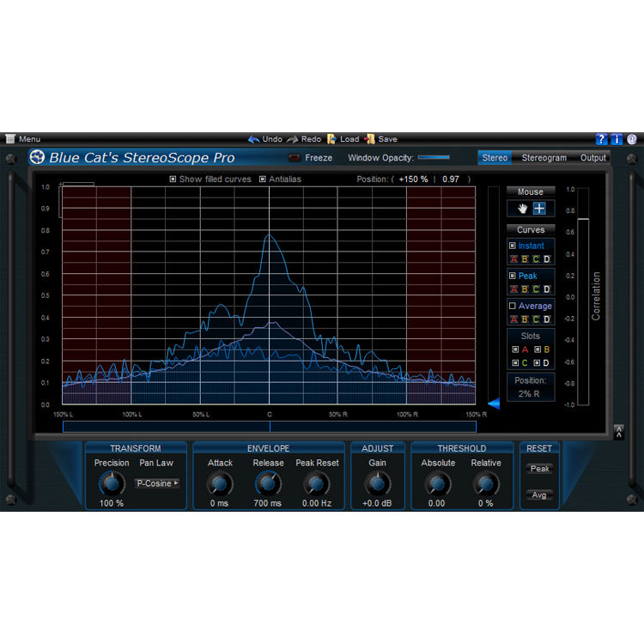The height and width of the screenshot is (644, 644).
Task: Click the Load preset folder icon
Action: click(x=331, y=139)
